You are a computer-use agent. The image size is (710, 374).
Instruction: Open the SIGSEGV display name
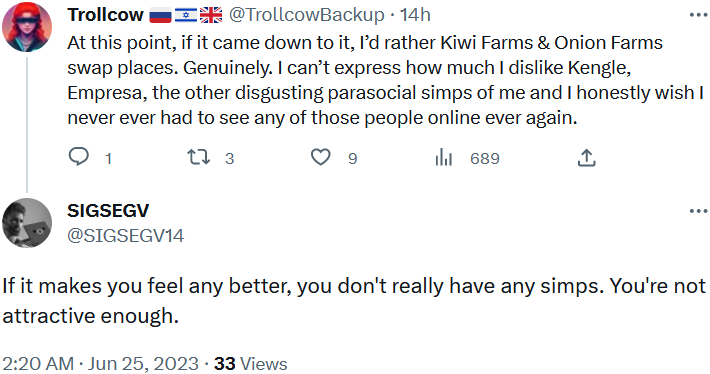[108, 211]
